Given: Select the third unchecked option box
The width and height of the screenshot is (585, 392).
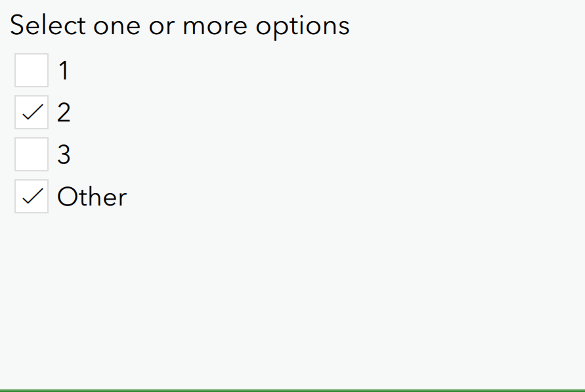Looking at the screenshot, I should [x=32, y=154].
